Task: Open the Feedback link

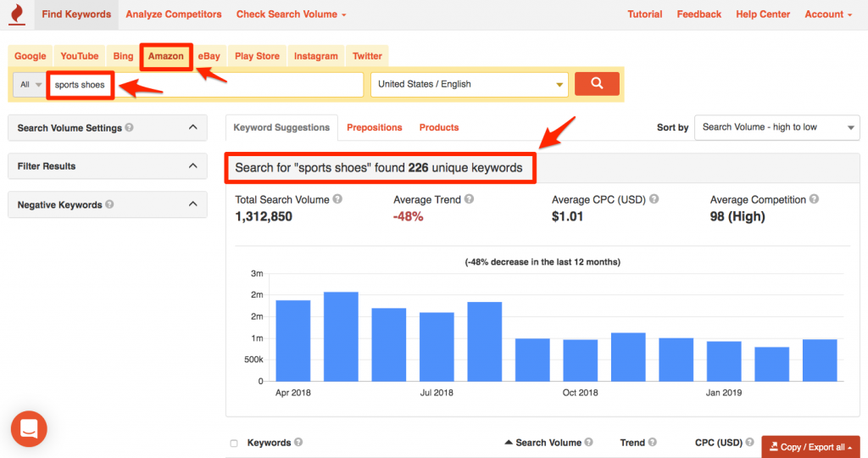Action: click(x=698, y=14)
